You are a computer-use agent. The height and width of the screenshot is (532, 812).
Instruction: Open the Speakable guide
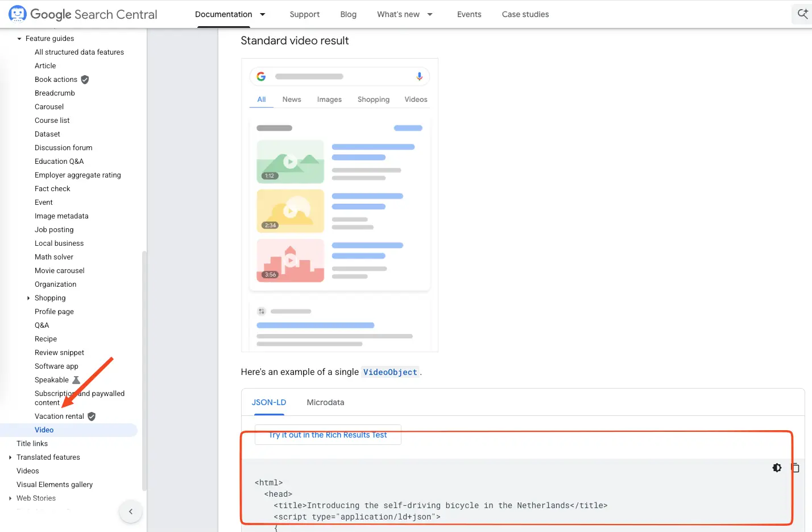(52, 380)
